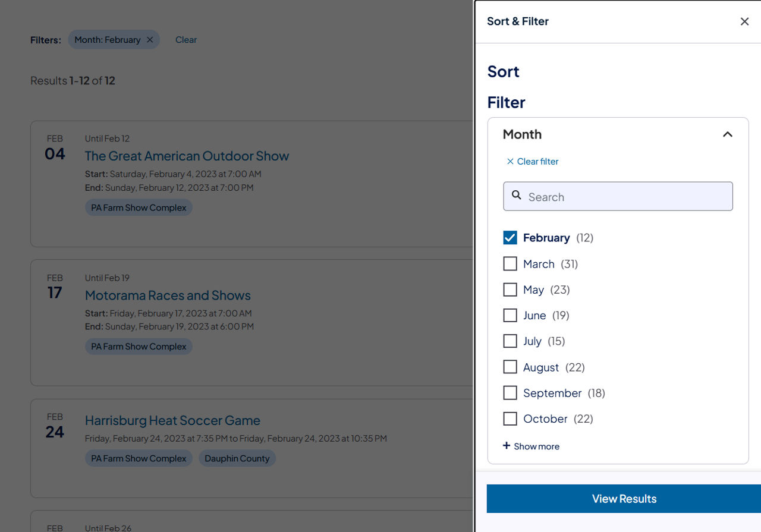This screenshot has width=761, height=532.
Task: Click the Until Feb 19 label
Action: tap(107, 278)
